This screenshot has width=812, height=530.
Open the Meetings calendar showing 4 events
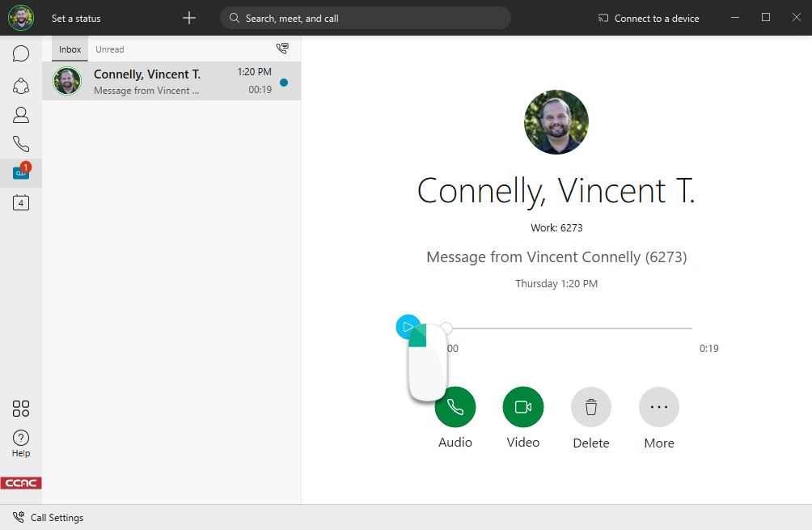tap(20, 202)
